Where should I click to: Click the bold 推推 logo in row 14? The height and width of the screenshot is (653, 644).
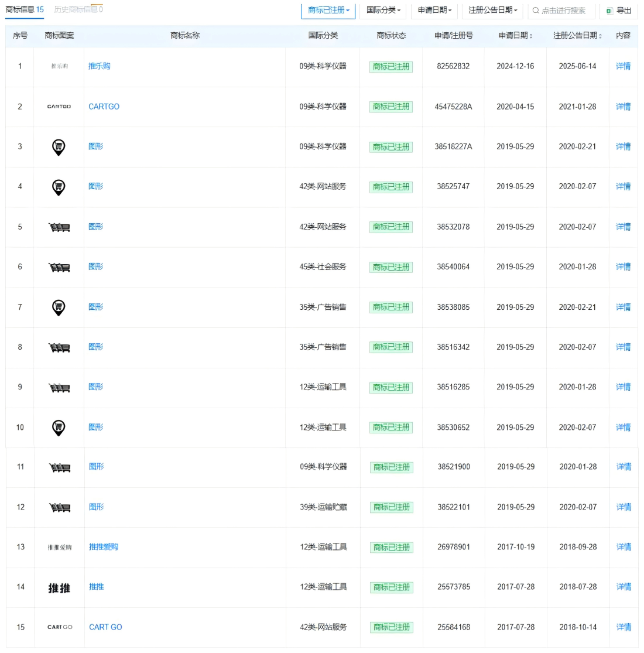(x=59, y=588)
